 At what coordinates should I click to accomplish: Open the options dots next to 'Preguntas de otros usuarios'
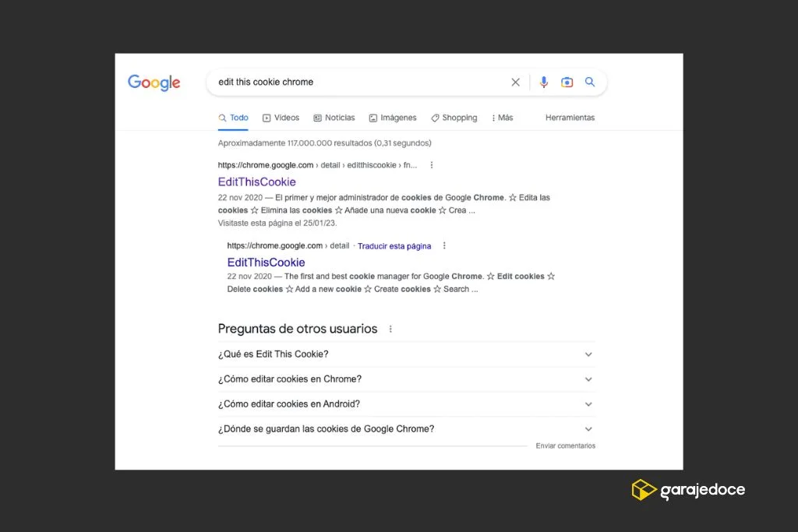pos(390,329)
